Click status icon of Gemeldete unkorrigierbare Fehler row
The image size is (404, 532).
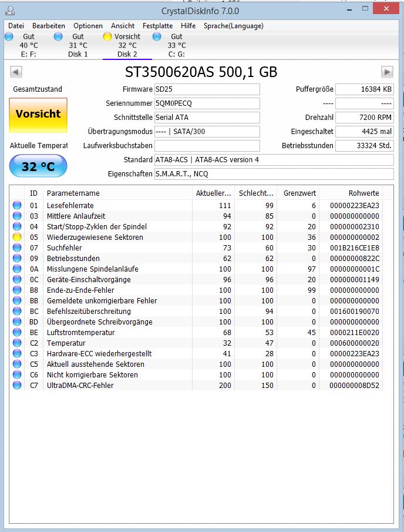[x=17, y=300]
